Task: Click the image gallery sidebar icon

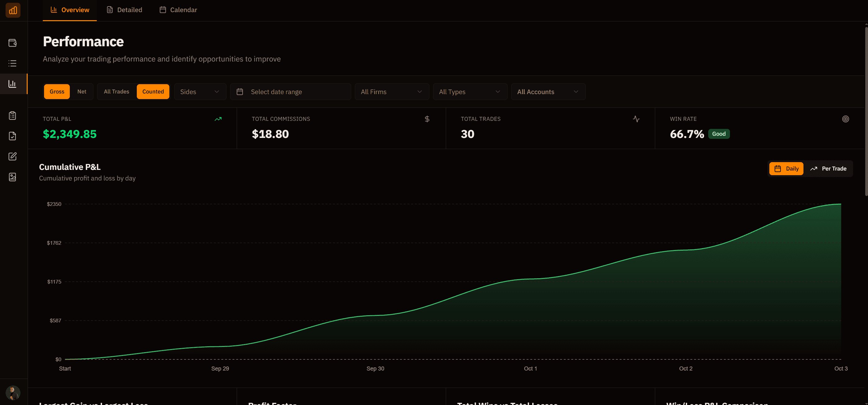Action: (12, 177)
